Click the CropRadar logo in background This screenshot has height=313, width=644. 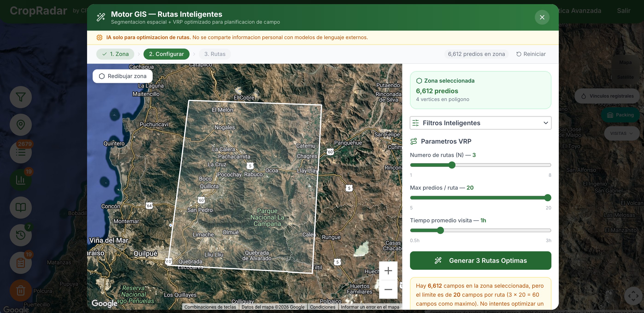38,11
